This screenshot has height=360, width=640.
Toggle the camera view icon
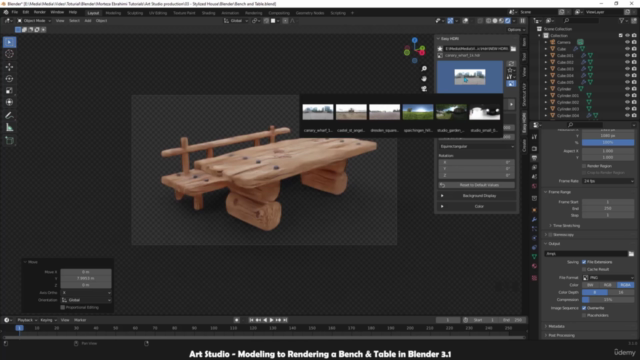click(424, 89)
